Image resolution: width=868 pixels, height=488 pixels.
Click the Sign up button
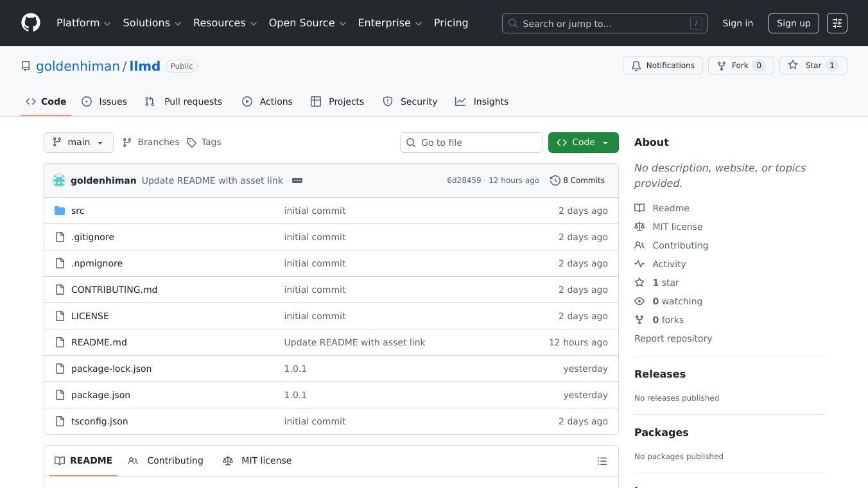tap(793, 23)
